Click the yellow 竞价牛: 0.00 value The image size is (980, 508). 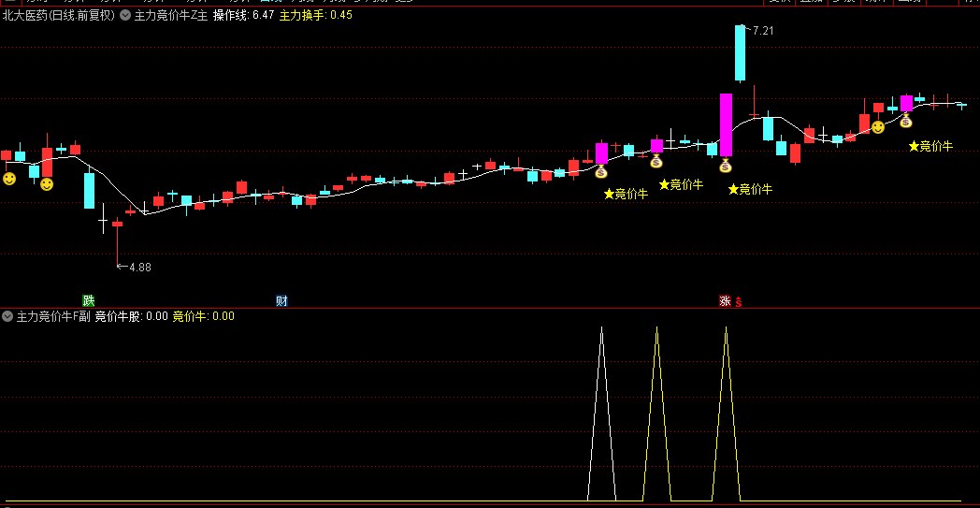pyautogui.click(x=203, y=316)
